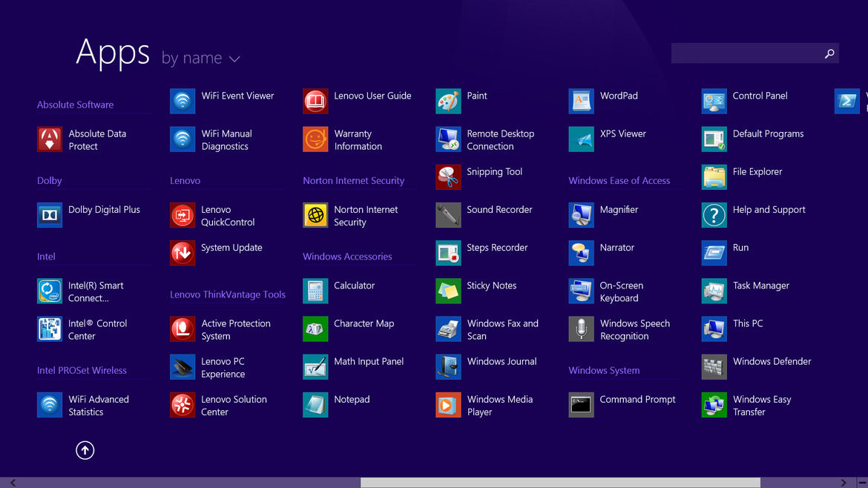Open Windows Fax and Scan icon

click(x=448, y=329)
